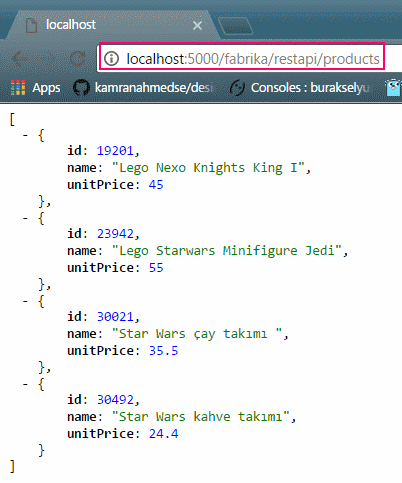Viewport: 402px width, 483px height.
Task: Collapse the JSON object with id 19201
Action: tap(25, 136)
